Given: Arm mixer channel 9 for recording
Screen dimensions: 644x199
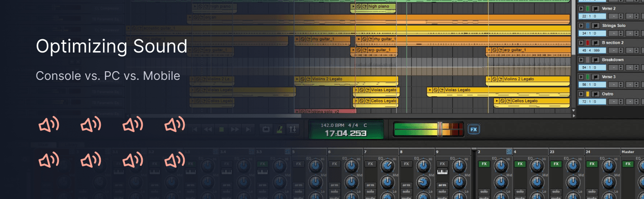Looking at the screenshot, I should point(442,185).
